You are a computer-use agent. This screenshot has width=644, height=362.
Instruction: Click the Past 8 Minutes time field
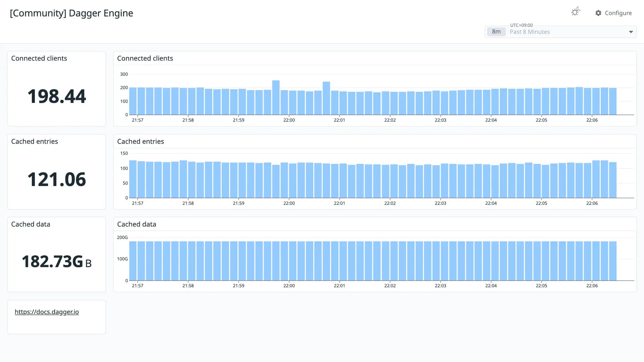click(560, 32)
